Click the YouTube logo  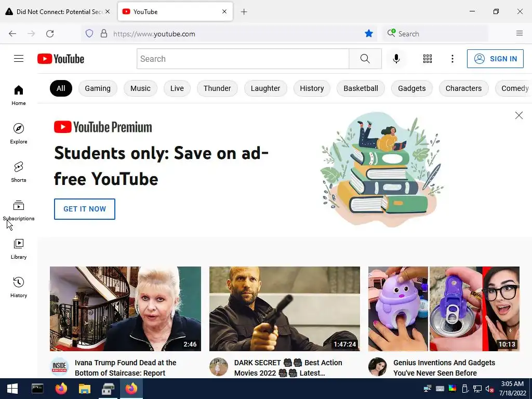coord(61,59)
